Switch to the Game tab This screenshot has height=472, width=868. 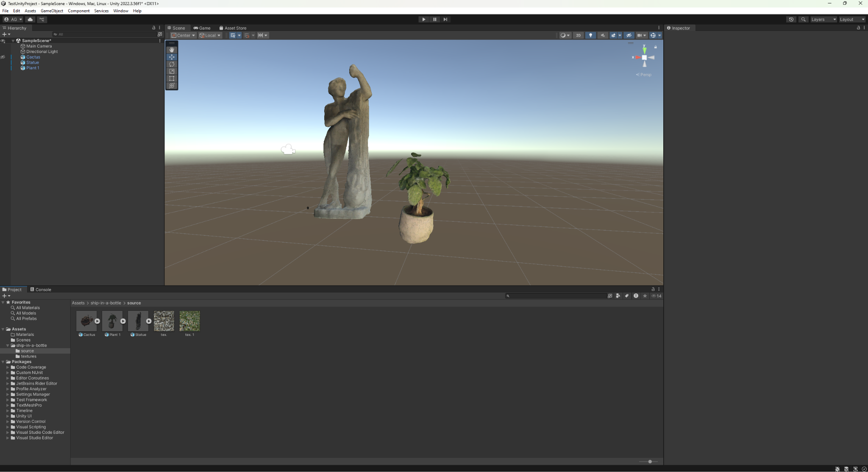pos(202,28)
